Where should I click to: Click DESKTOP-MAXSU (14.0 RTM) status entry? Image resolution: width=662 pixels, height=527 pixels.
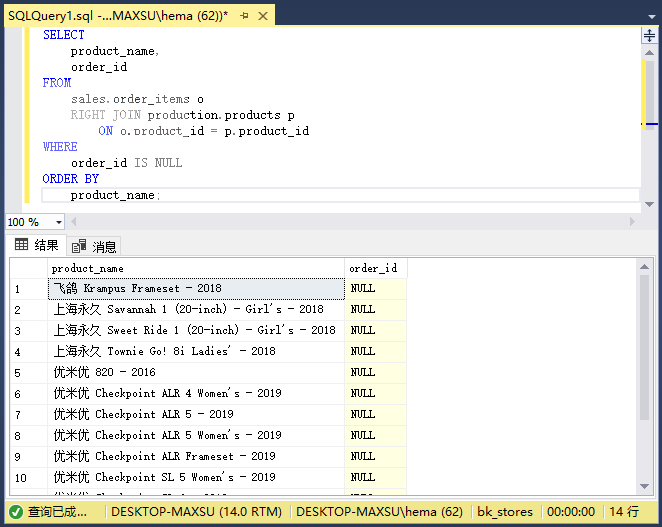196,512
